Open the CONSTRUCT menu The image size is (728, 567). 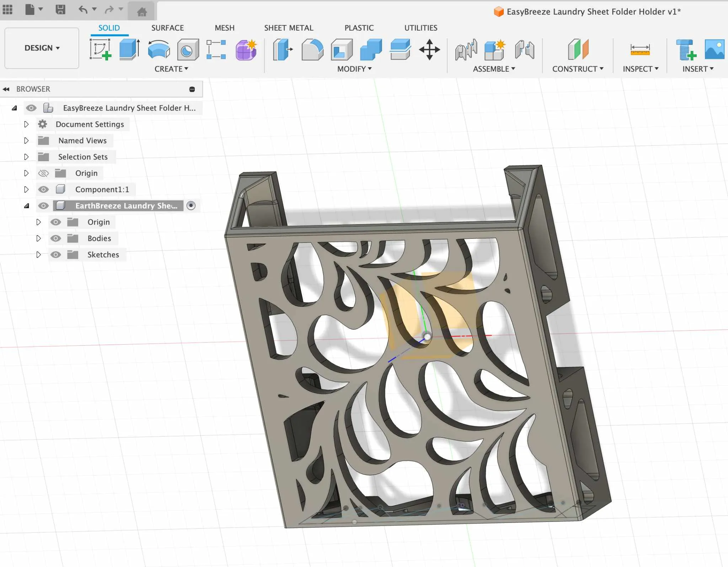[577, 69]
